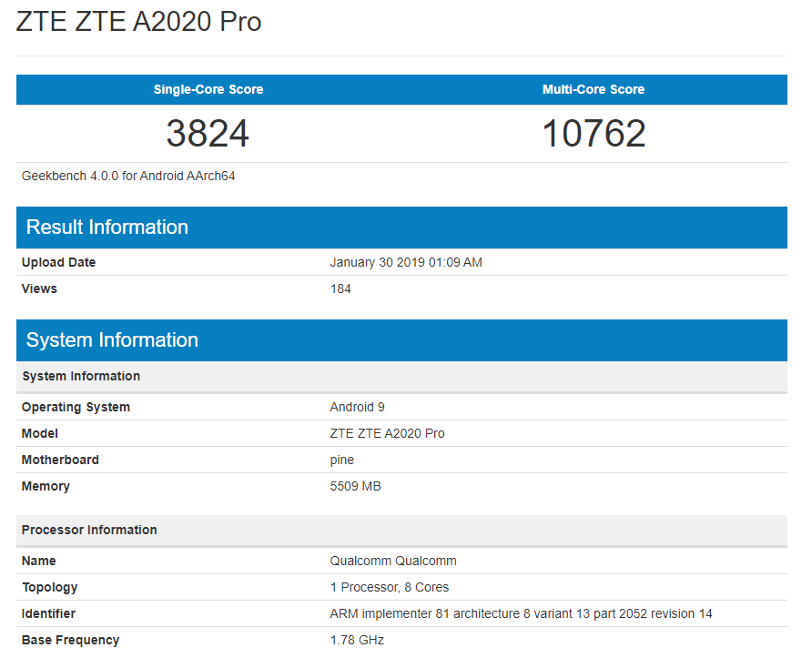Image resolution: width=812 pixels, height=668 pixels.
Task: Click the Motherboard value pine
Action: tap(341, 460)
